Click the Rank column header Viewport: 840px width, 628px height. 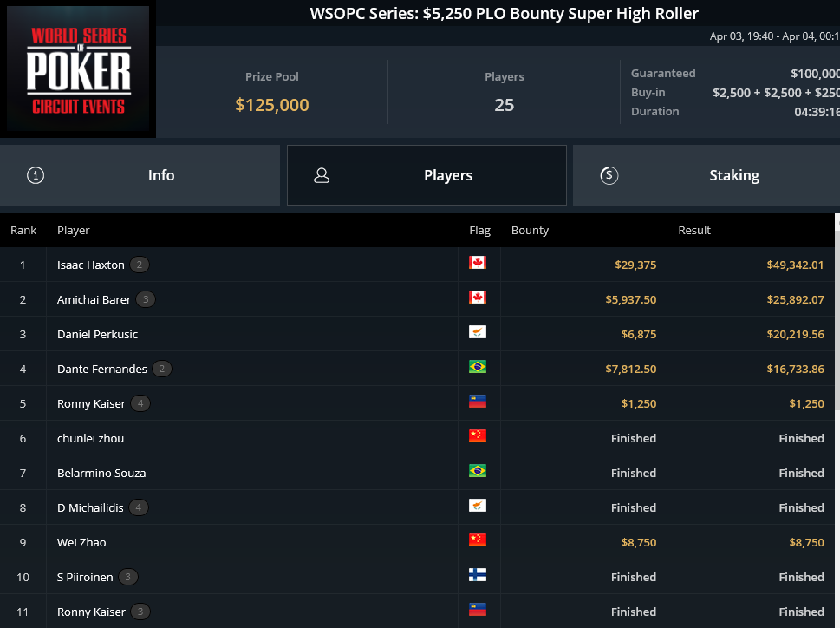pyautogui.click(x=23, y=231)
